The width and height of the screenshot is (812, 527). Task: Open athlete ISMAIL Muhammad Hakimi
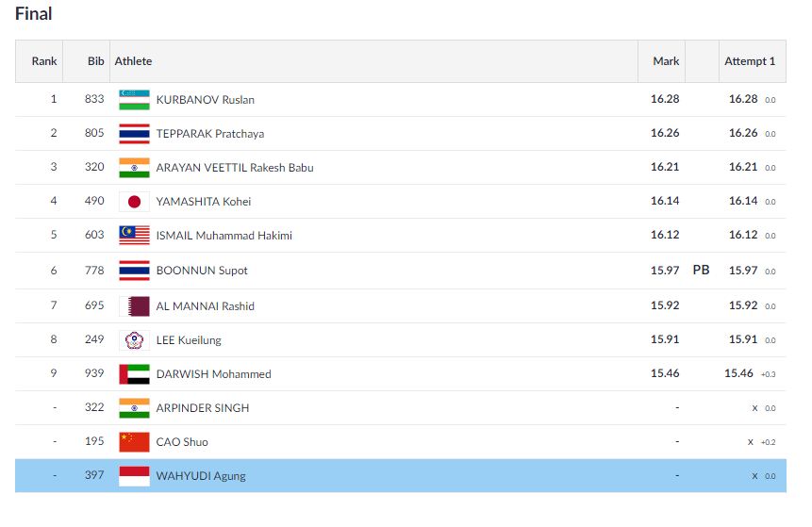(x=224, y=236)
